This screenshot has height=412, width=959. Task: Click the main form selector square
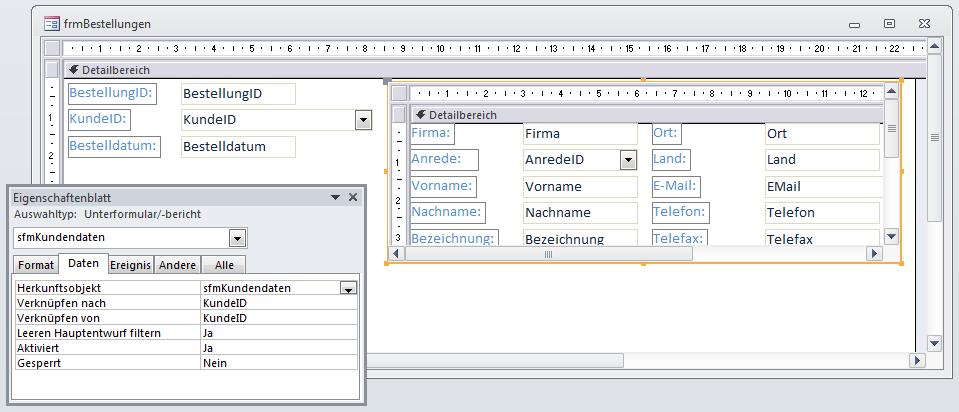(52, 48)
